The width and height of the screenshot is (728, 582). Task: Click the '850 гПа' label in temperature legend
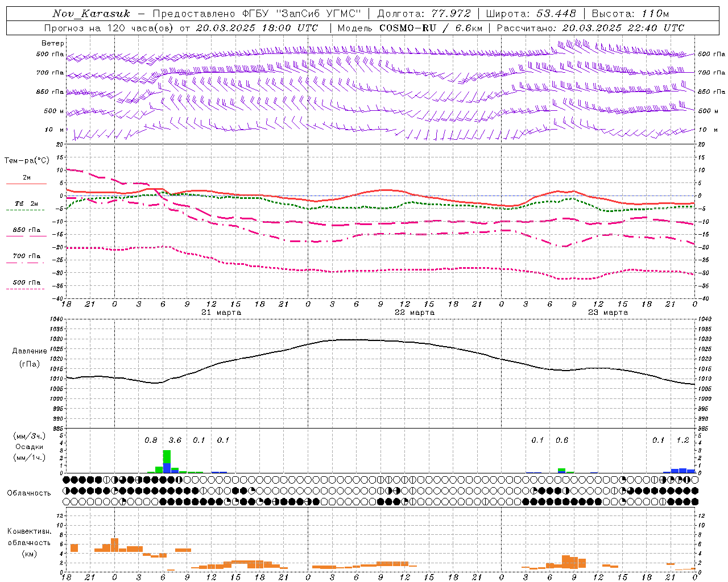tap(27, 230)
